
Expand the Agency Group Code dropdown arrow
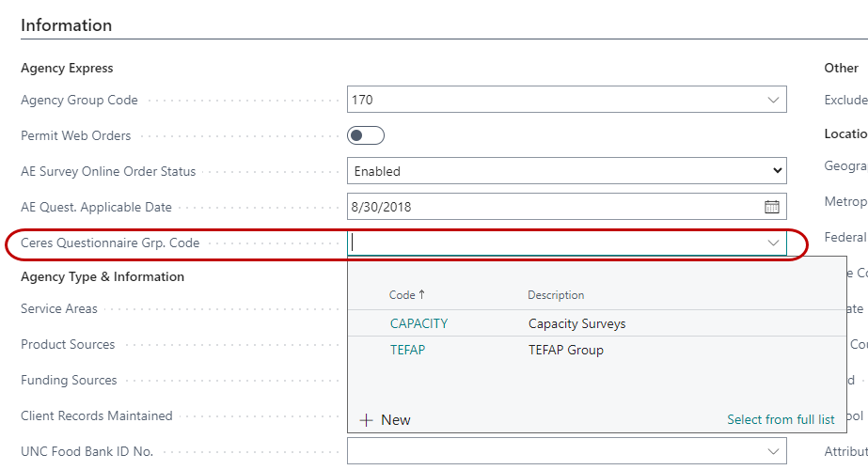[773, 100]
